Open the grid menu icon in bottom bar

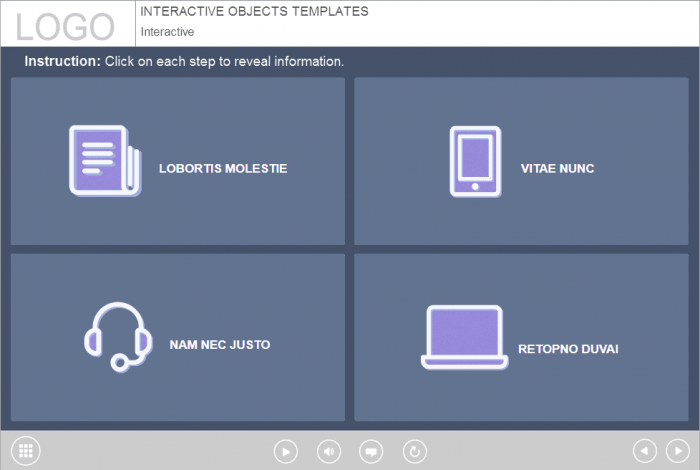(x=26, y=451)
